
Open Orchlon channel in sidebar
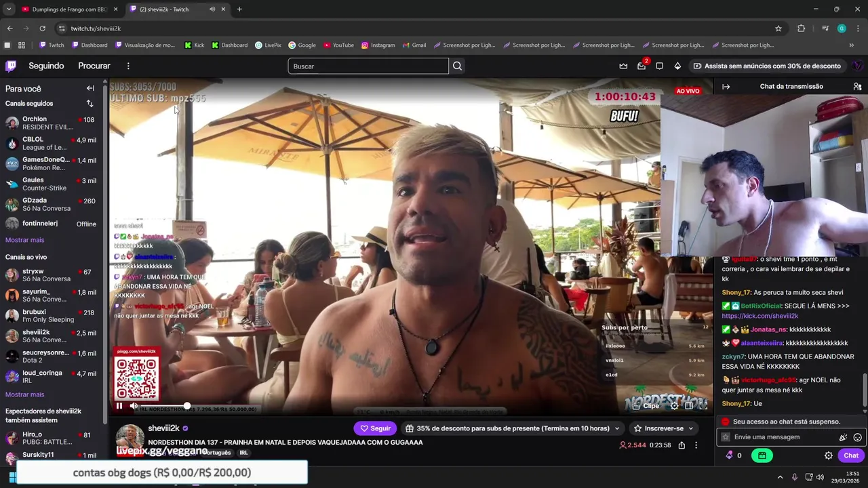51,123
